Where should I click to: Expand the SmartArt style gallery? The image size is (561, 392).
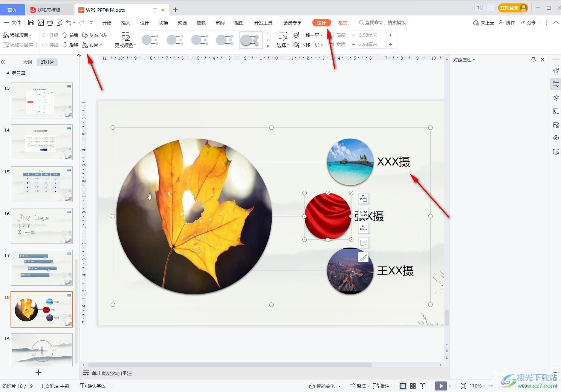click(x=268, y=46)
